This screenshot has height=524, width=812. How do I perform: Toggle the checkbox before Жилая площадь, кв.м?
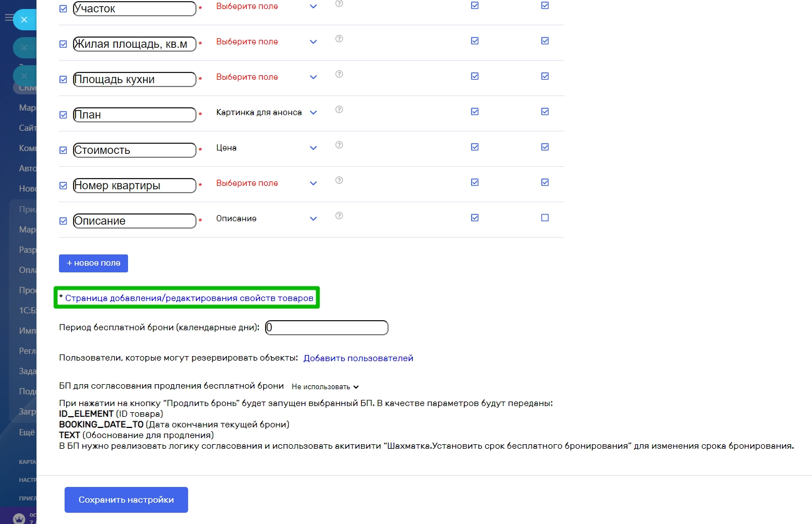click(63, 44)
